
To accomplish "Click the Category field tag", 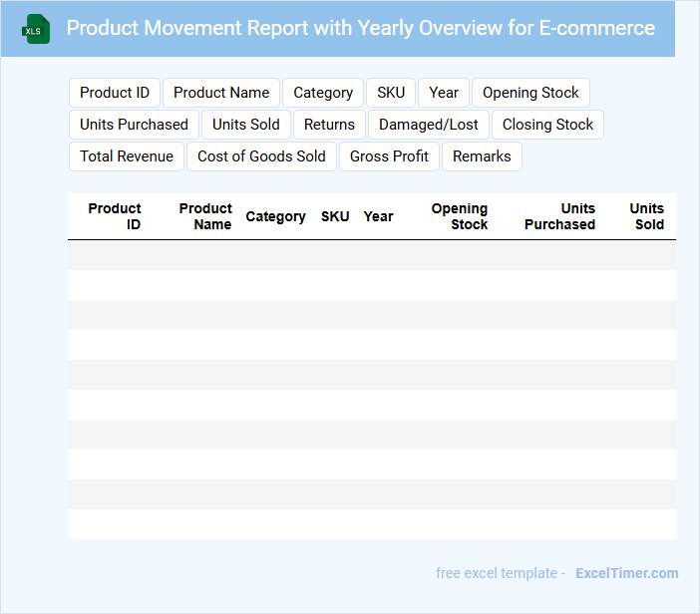I will click(x=323, y=93).
